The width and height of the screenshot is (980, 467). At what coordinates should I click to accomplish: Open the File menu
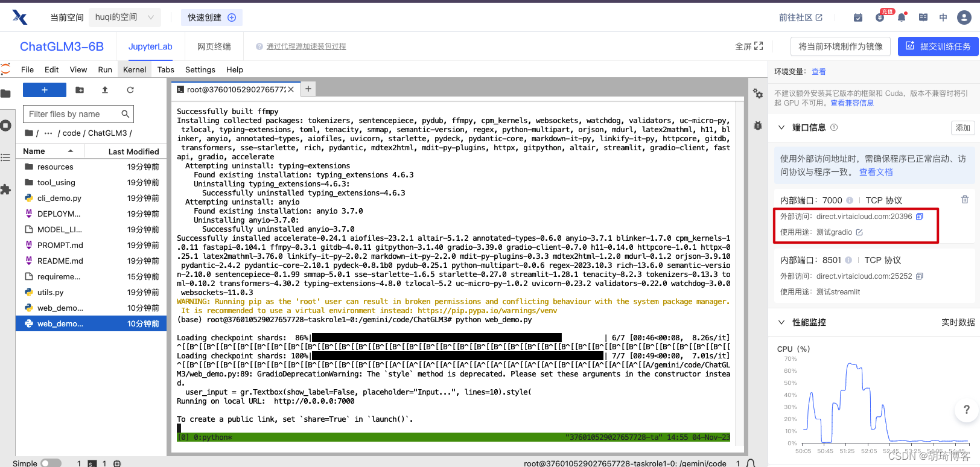(27, 69)
